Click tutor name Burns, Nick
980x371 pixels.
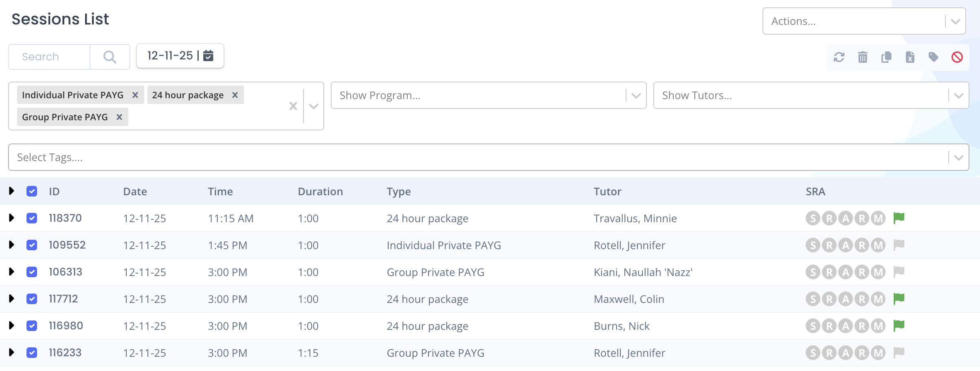tap(621, 326)
